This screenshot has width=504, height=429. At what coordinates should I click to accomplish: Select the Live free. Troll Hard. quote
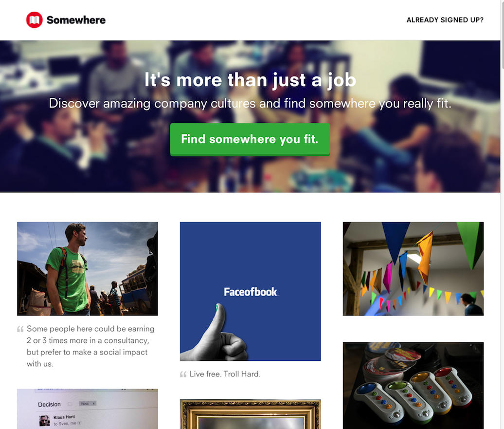[x=225, y=374]
